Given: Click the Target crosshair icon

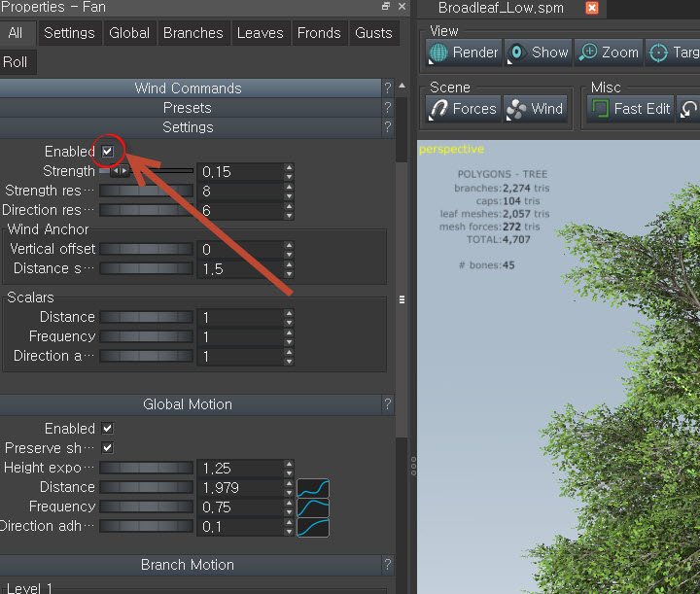Looking at the screenshot, I should [x=658, y=52].
